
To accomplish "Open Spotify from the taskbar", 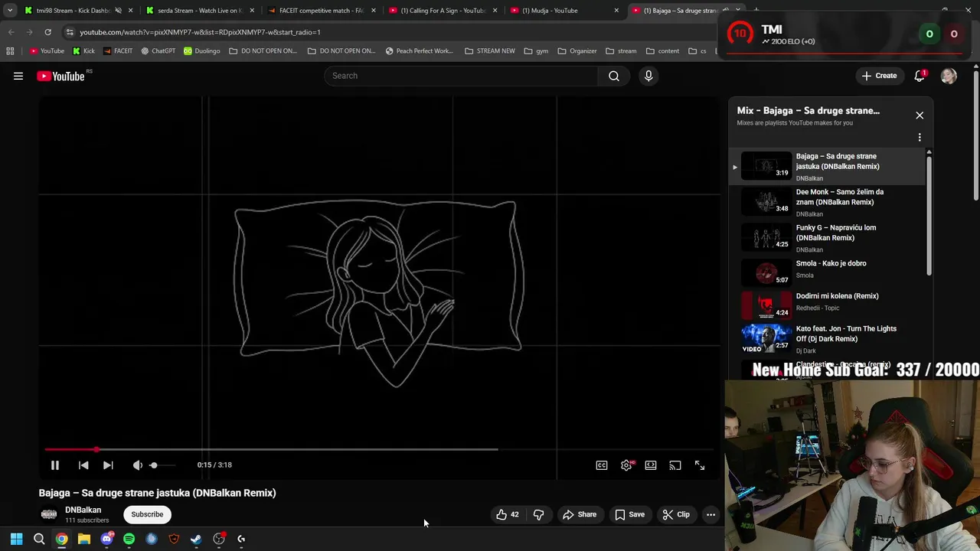I will [x=129, y=539].
